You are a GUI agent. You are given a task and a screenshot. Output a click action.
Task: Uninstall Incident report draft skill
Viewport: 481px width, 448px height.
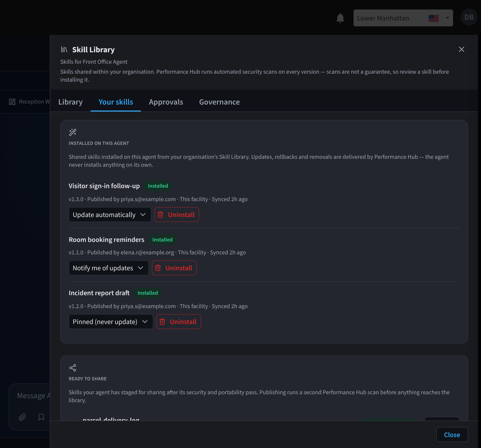179,322
